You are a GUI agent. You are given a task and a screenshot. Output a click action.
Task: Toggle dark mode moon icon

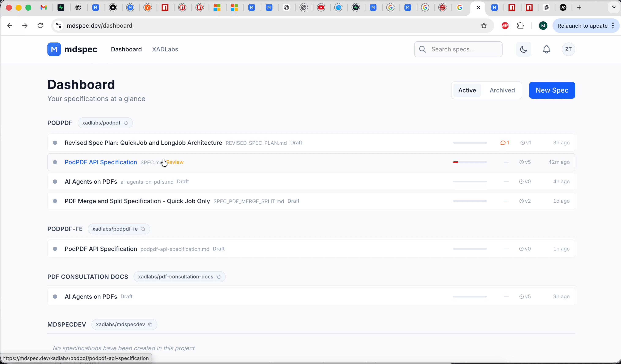[x=523, y=49]
